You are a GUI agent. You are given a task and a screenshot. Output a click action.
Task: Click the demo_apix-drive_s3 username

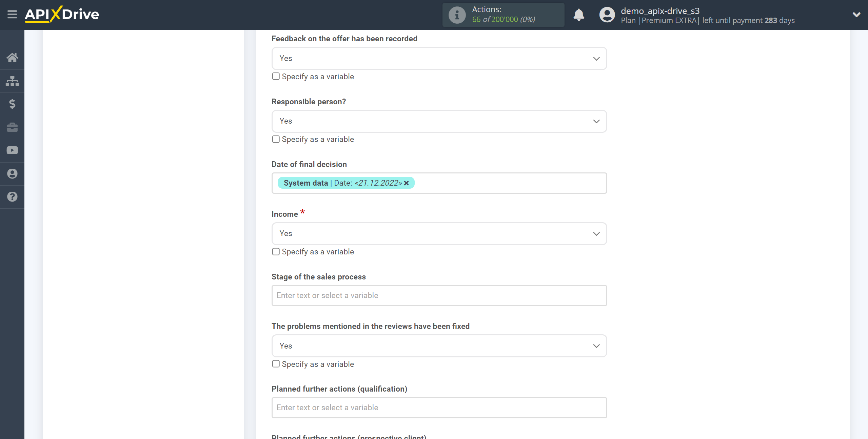[x=660, y=11]
